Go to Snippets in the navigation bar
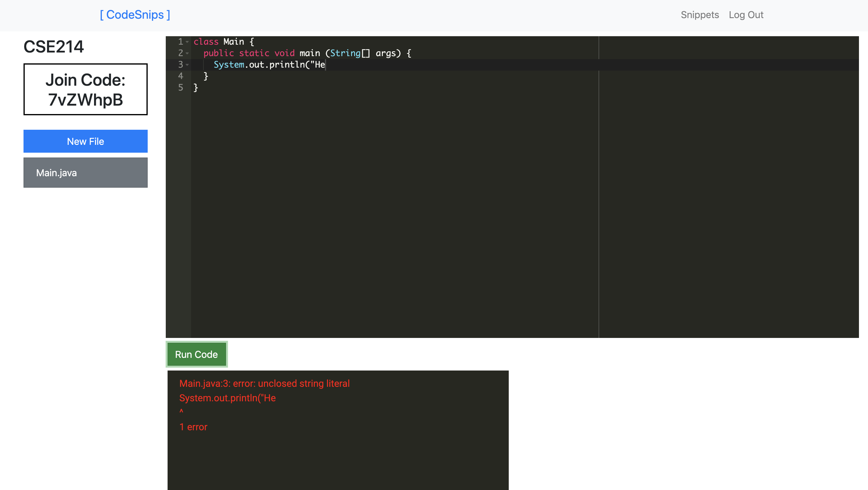868x490 pixels. click(x=700, y=15)
